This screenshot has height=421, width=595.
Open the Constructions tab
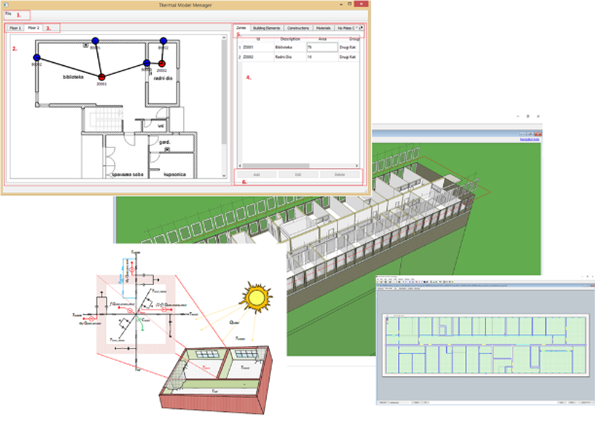pos(298,28)
